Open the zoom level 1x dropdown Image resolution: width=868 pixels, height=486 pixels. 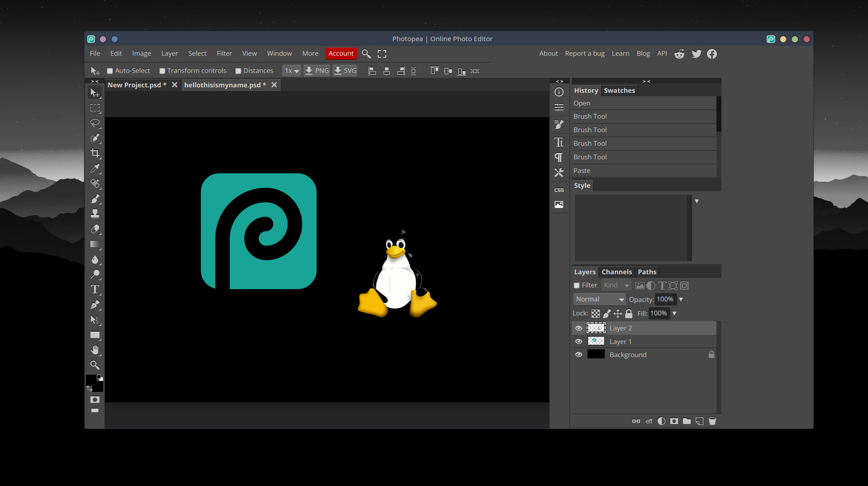click(291, 71)
